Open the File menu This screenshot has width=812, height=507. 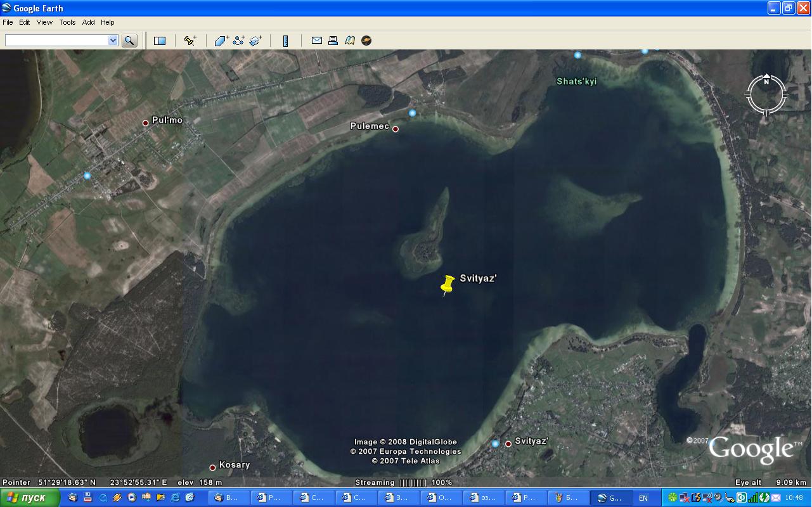click(x=8, y=22)
